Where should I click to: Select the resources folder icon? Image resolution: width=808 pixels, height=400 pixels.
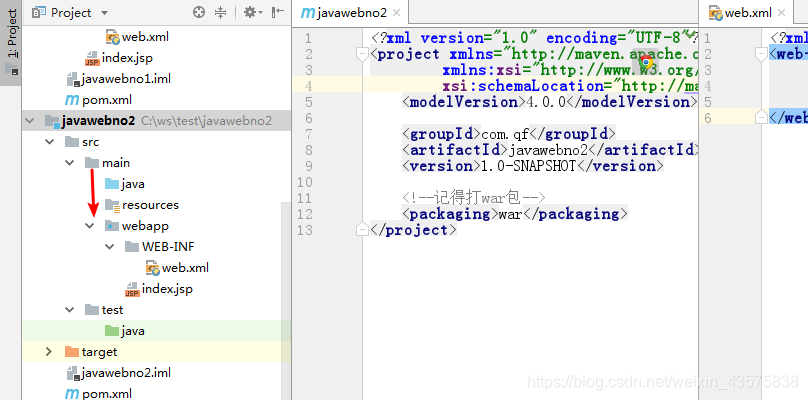112,205
